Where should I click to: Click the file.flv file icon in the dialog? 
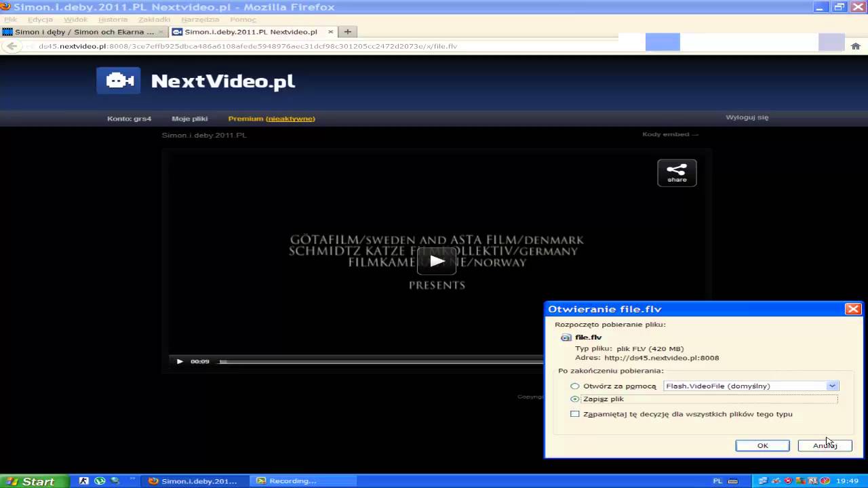[566, 338]
